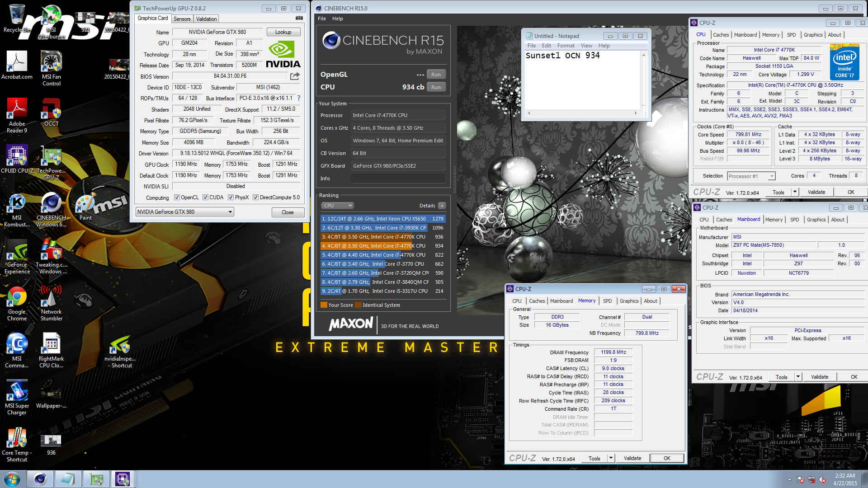868x488 pixels.
Task: Open OCCT desktop icon
Action: point(51,113)
